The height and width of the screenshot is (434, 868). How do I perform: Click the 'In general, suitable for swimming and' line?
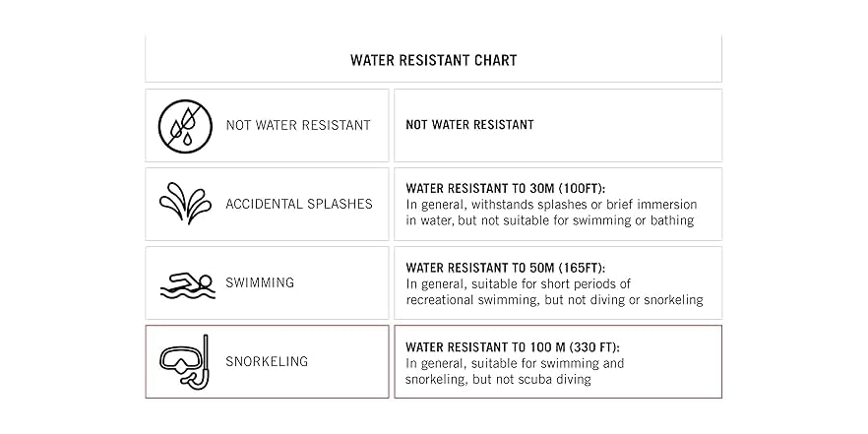pyautogui.click(x=515, y=363)
